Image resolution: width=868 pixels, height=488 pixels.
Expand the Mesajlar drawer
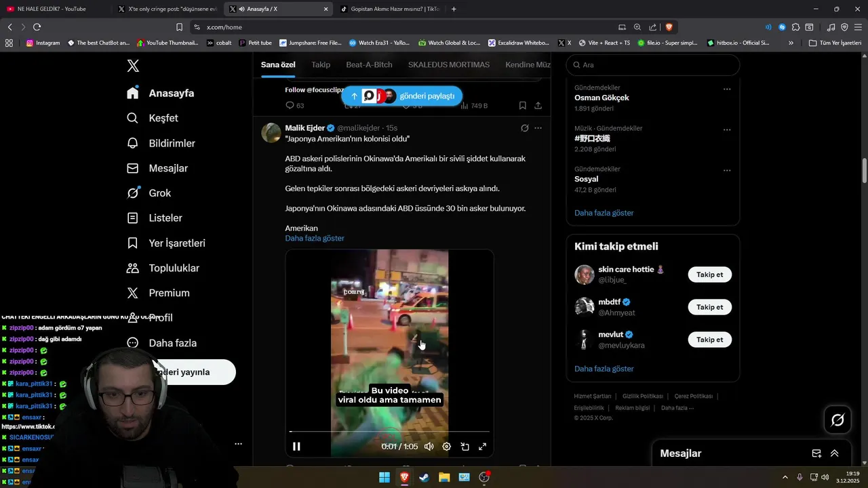coord(834,453)
